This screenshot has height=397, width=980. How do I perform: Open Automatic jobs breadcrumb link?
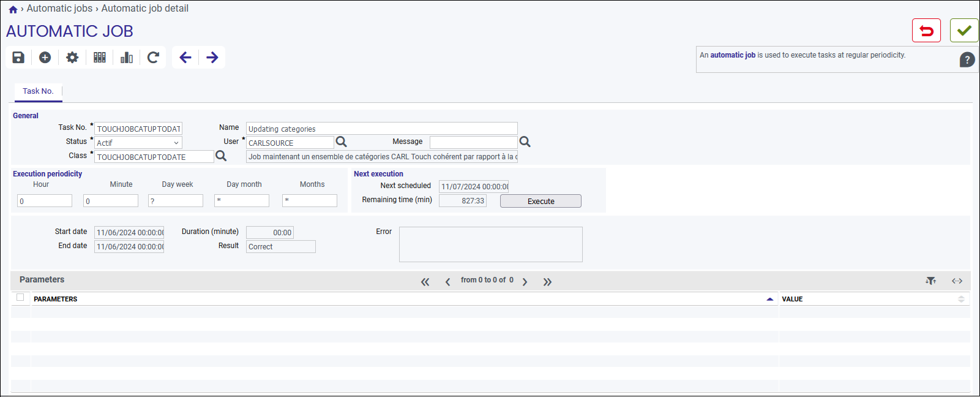(59, 9)
